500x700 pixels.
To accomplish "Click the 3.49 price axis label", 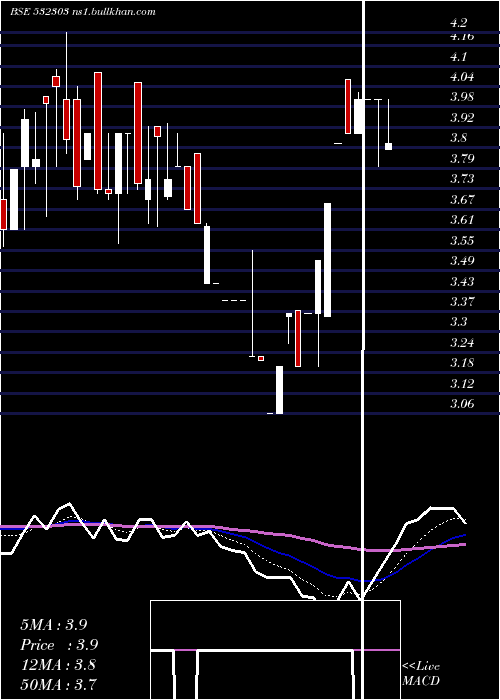I will (462, 261).
